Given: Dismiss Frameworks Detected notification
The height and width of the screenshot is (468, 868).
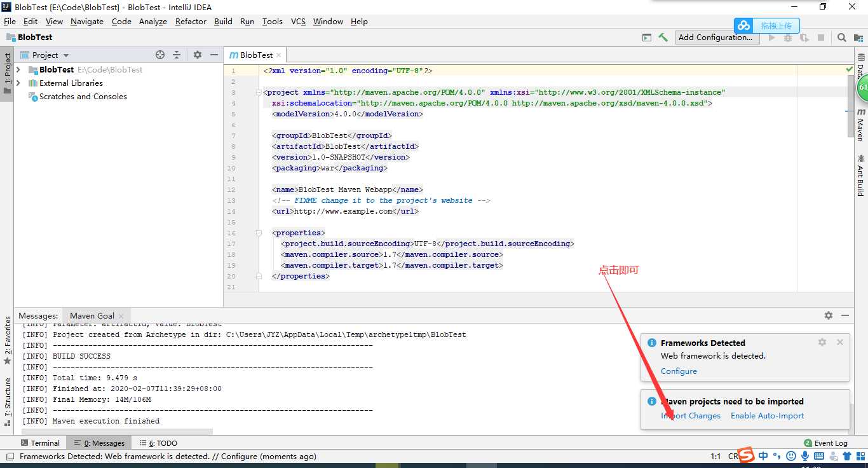Looking at the screenshot, I should (839, 342).
